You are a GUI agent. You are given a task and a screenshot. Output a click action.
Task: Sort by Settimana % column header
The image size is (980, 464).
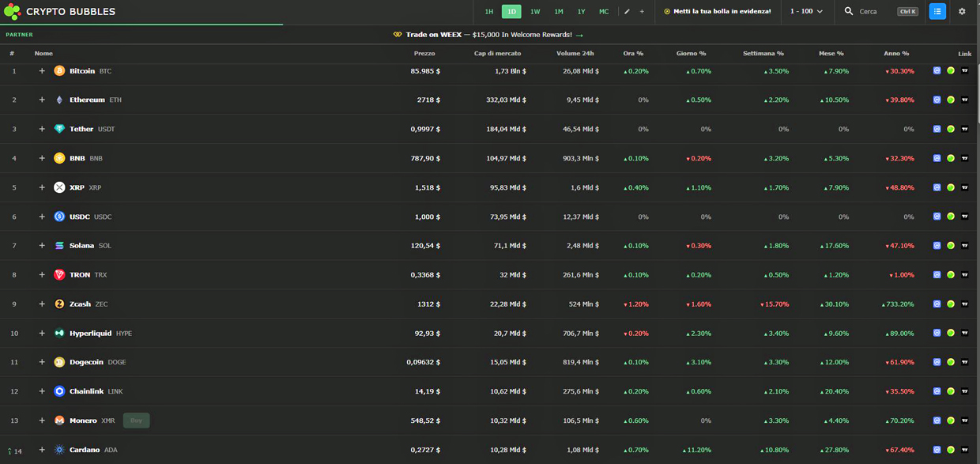(763, 54)
